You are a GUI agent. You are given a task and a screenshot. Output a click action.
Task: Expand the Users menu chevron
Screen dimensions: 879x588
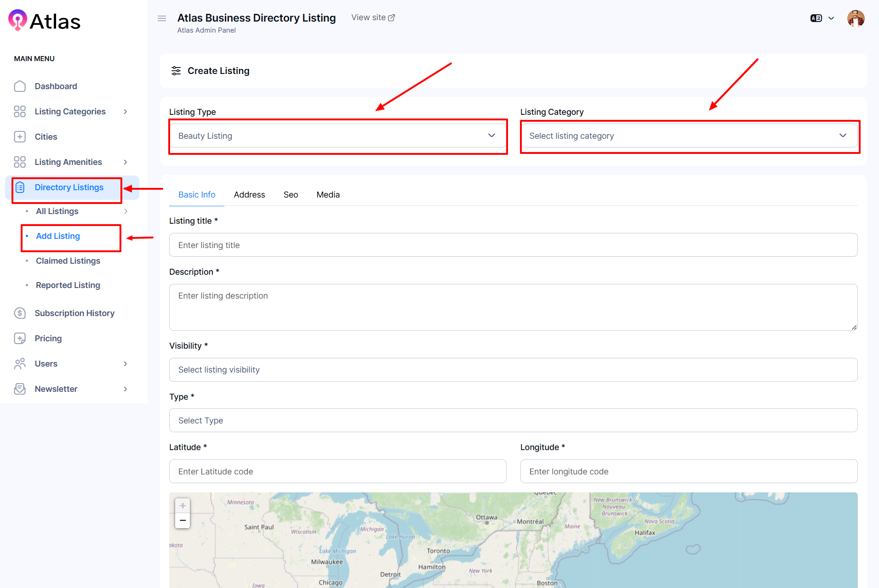(125, 364)
